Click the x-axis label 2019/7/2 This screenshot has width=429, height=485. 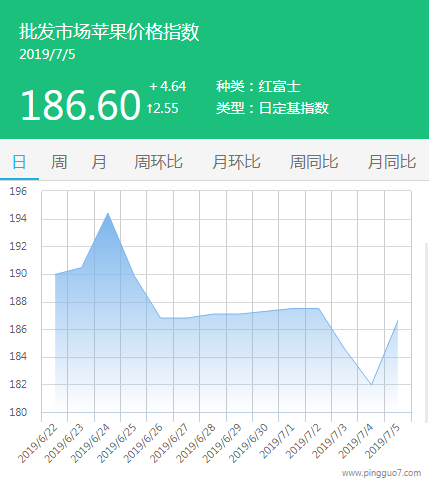click(x=303, y=441)
